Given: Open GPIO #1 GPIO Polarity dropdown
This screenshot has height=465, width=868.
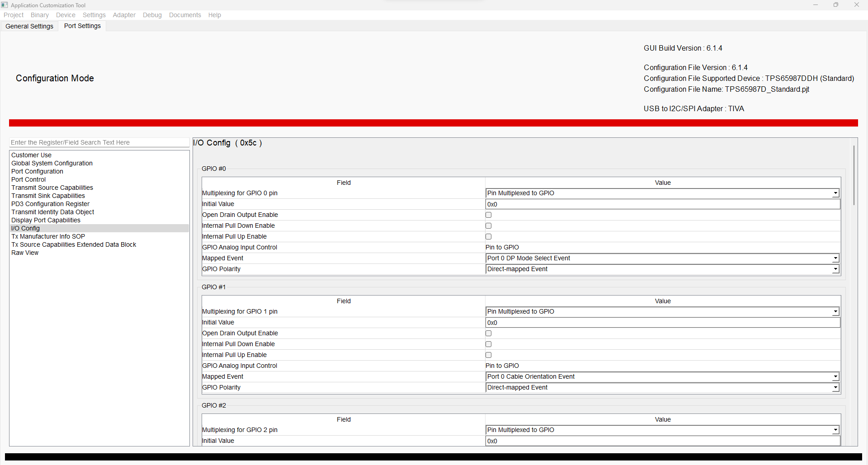Looking at the screenshot, I should (663, 387).
